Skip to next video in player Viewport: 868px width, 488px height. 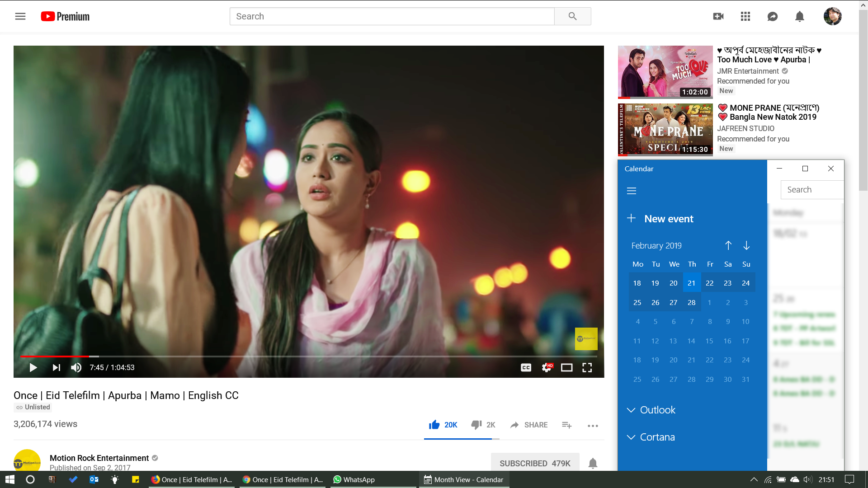[x=57, y=367]
